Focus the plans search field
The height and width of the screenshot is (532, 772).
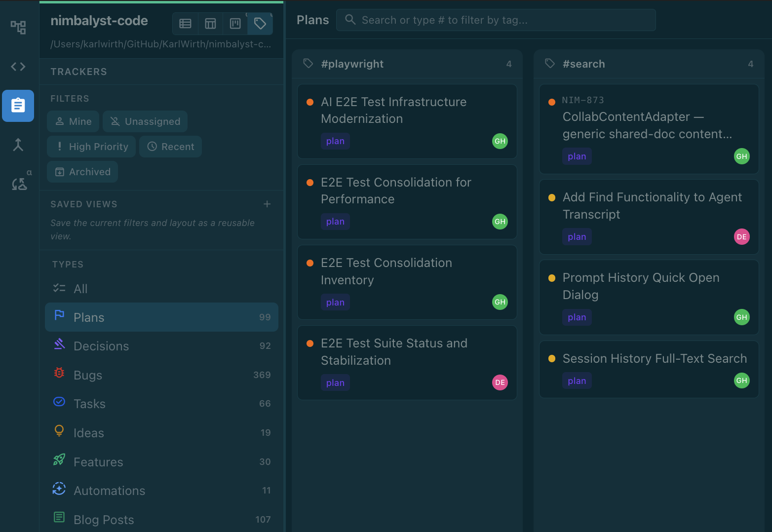tap(496, 20)
